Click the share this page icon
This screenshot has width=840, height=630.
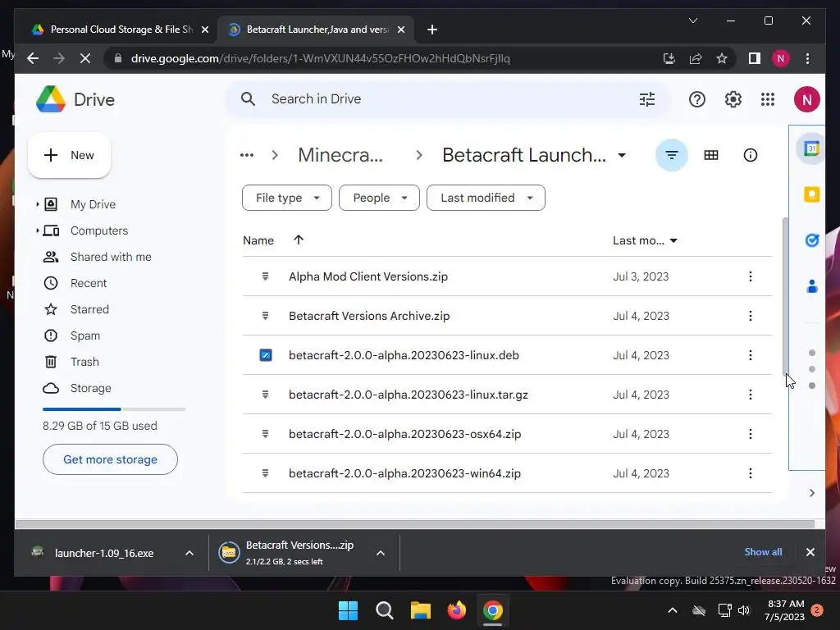pos(696,58)
